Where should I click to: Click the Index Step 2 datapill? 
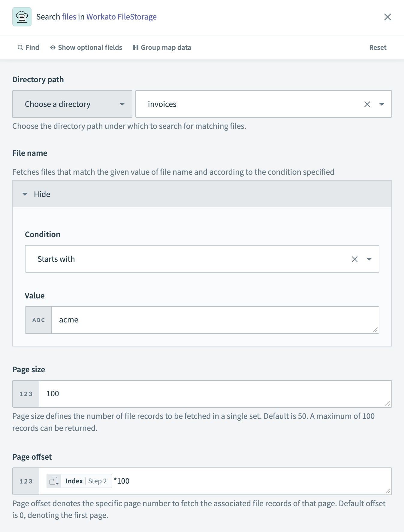click(79, 481)
